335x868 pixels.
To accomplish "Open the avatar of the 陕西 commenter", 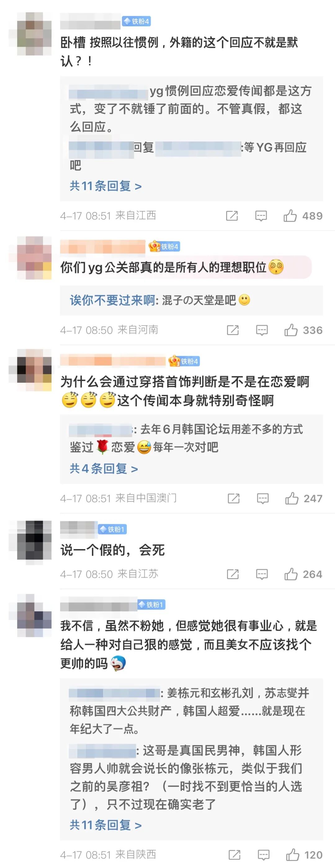I will point(34,616).
